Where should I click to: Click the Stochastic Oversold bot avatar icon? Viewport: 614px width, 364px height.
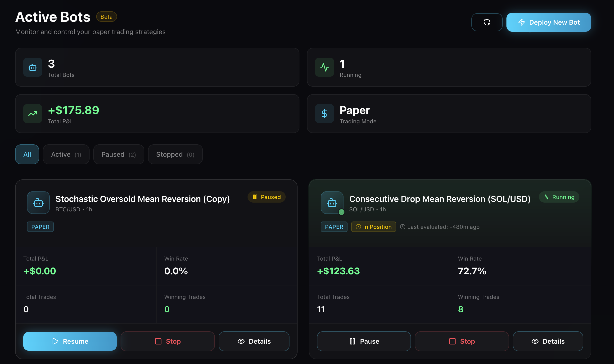(38, 203)
